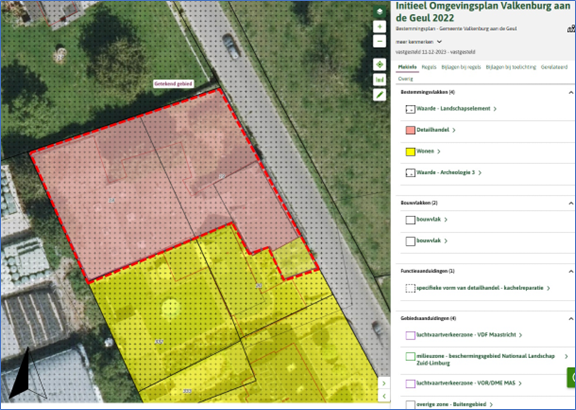Zoom in with the plus button
576x410 pixels.
(379, 27)
